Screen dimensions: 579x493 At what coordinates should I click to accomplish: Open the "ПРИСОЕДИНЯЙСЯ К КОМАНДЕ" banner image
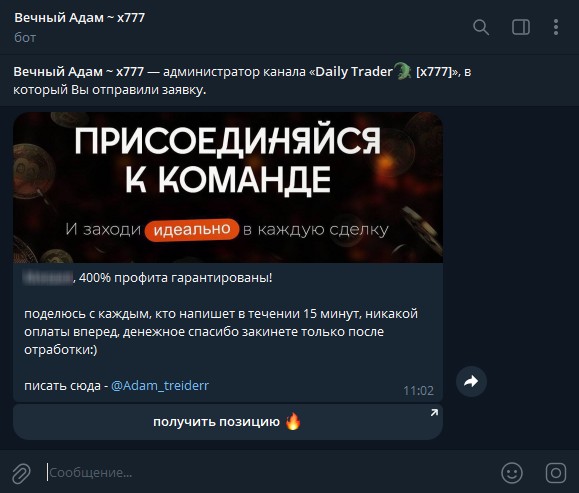click(228, 188)
